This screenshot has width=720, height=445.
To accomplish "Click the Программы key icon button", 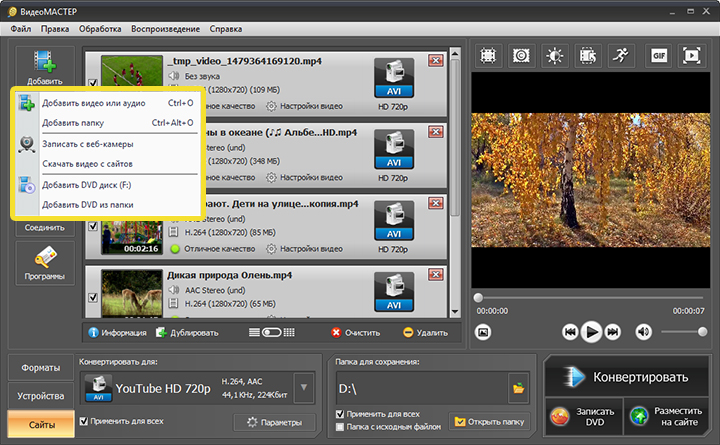I will (45, 263).
